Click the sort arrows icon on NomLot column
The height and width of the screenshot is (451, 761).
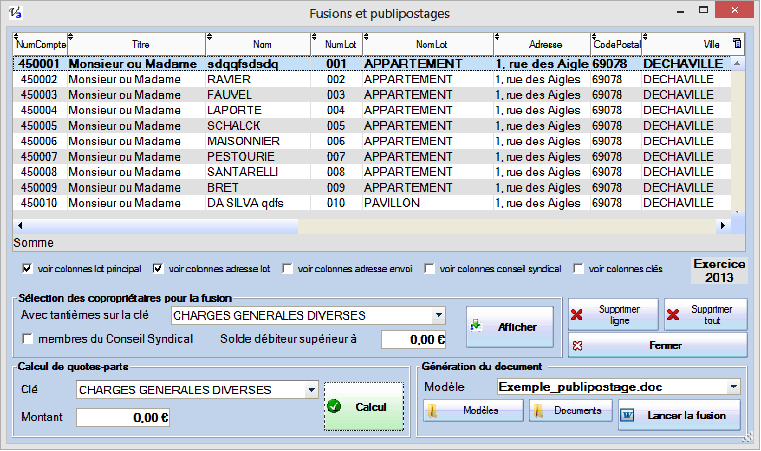click(x=366, y=37)
